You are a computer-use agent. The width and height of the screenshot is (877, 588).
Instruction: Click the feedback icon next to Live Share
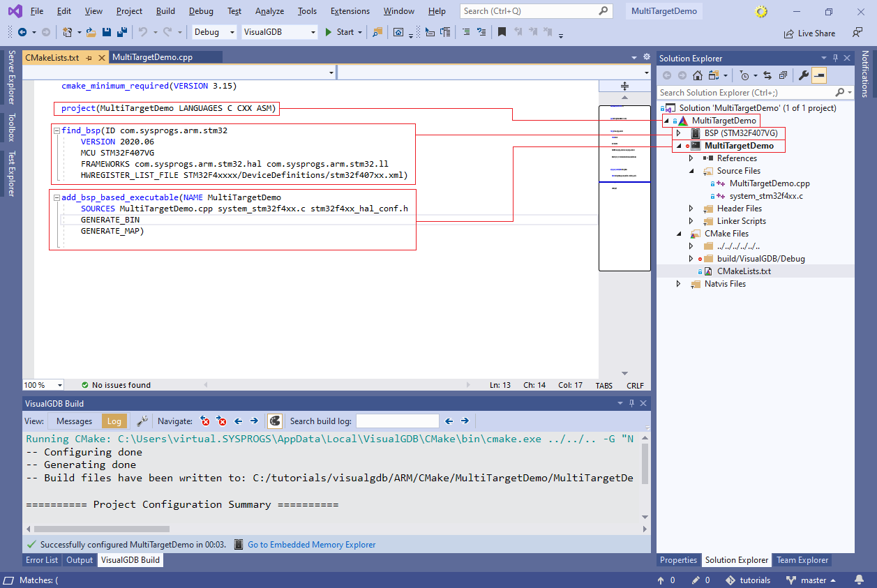tap(857, 33)
